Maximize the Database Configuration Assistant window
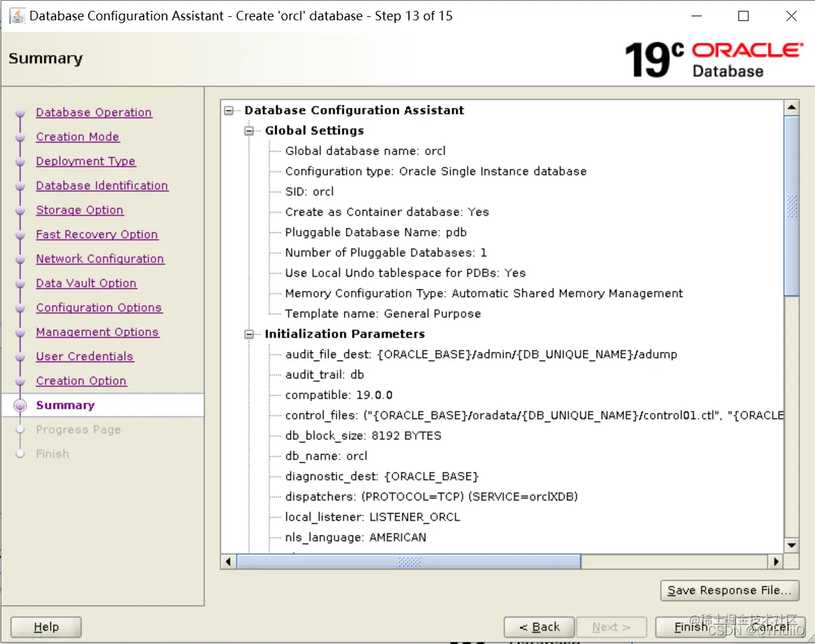The height and width of the screenshot is (644, 815). (x=744, y=16)
